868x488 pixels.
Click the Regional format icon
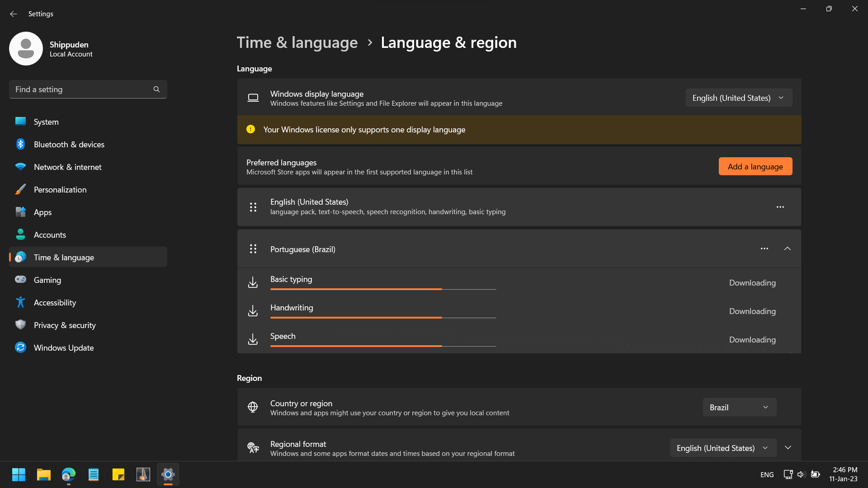point(253,448)
